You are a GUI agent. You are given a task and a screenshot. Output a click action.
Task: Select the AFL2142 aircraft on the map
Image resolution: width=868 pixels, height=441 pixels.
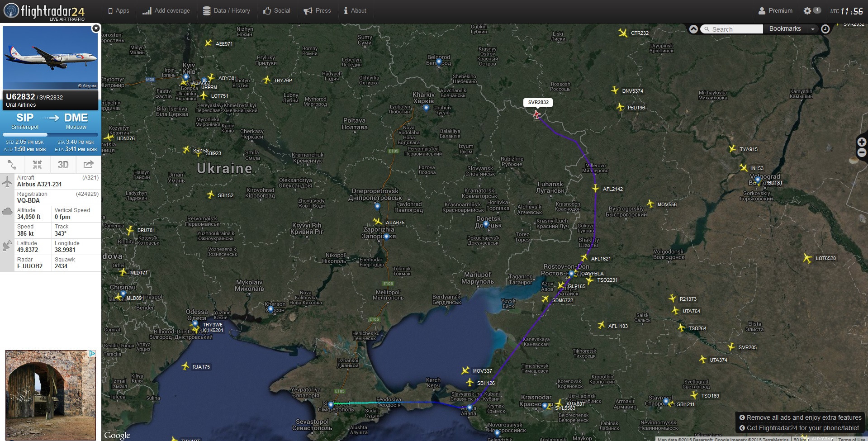click(596, 189)
